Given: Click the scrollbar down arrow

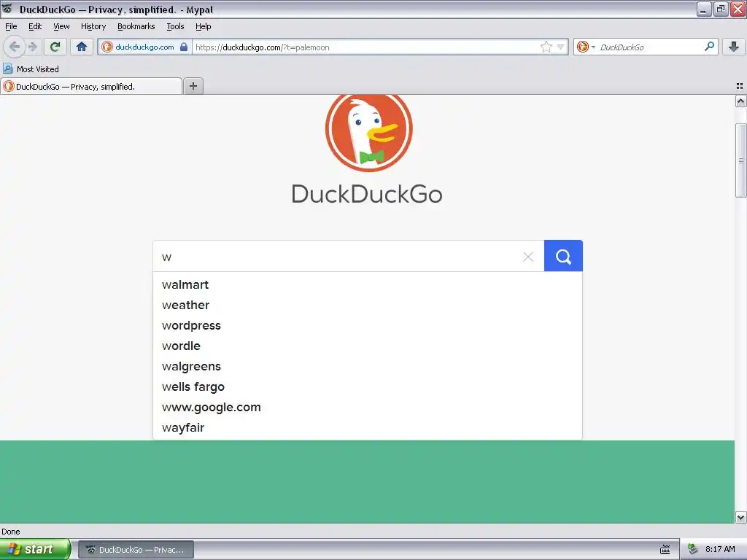Looking at the screenshot, I should point(740,517).
